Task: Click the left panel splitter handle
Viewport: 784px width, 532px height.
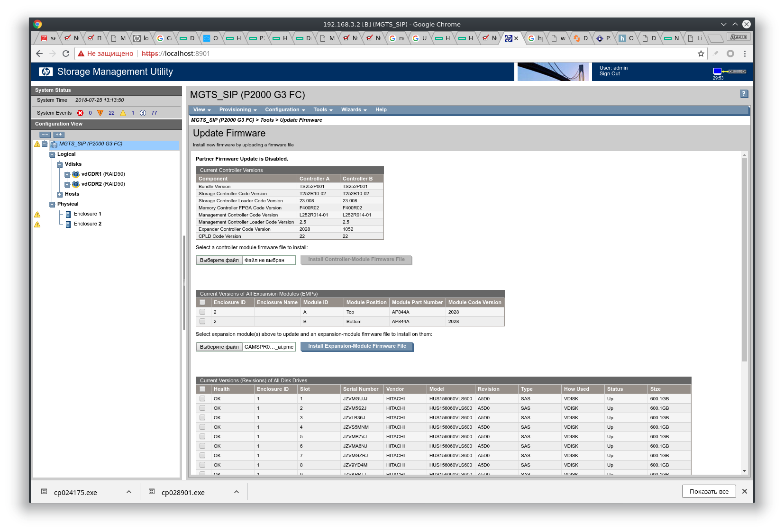Action: (184, 282)
